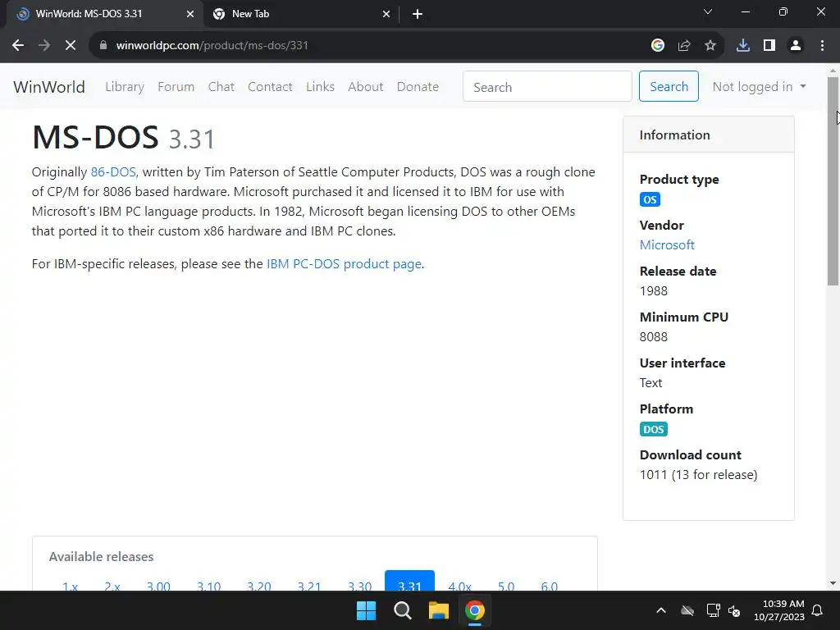
Task: View site security lock information
Action: [103, 46]
